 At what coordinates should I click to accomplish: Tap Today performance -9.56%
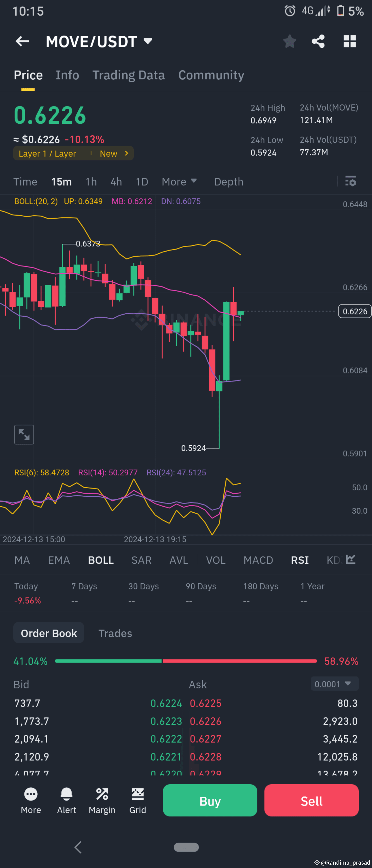click(28, 600)
